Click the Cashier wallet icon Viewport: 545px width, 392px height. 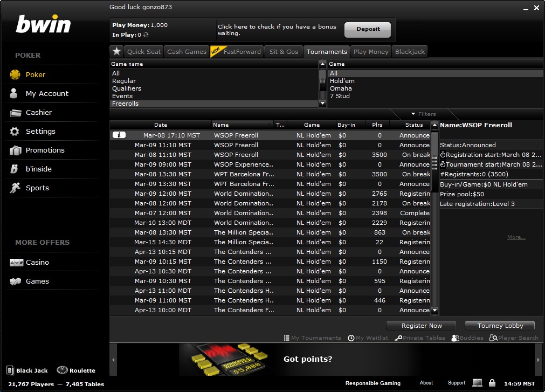click(x=16, y=113)
